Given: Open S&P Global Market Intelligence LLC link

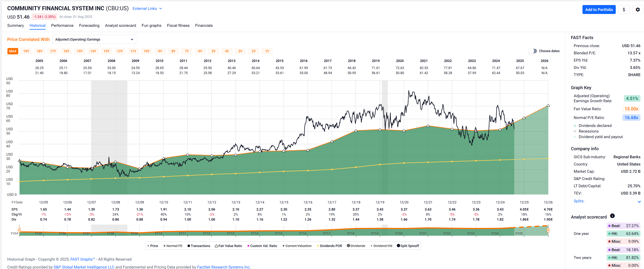Looking at the screenshot, I should click(84, 267).
